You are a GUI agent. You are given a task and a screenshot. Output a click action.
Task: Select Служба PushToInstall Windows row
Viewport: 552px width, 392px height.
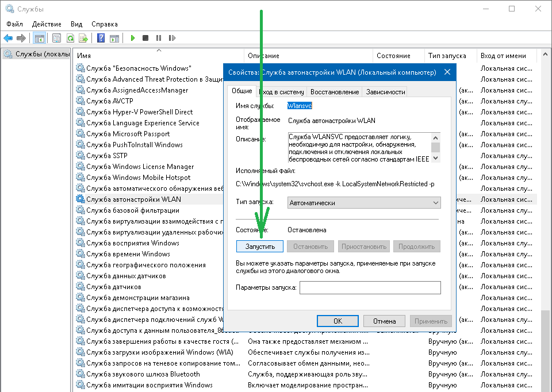click(135, 145)
